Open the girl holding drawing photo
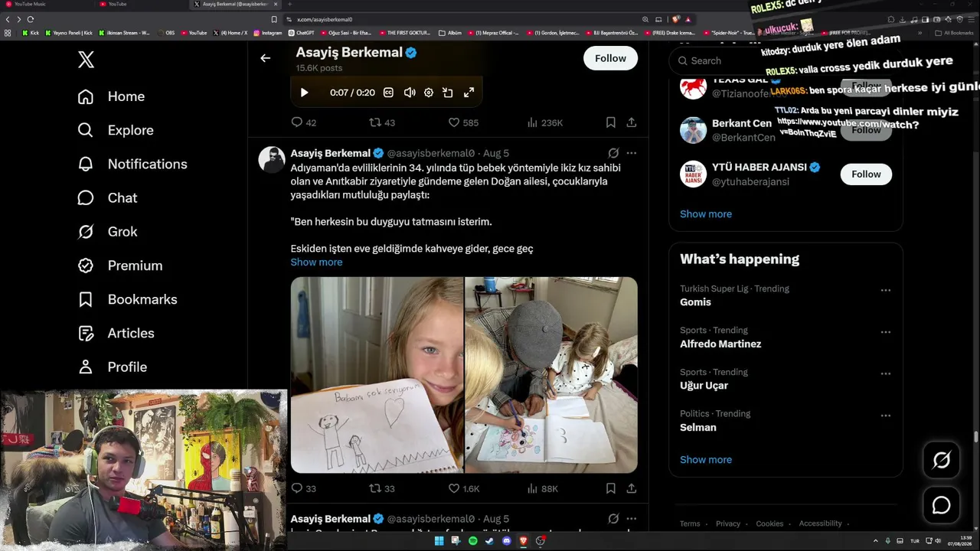This screenshot has height=551, width=980. pos(377,375)
